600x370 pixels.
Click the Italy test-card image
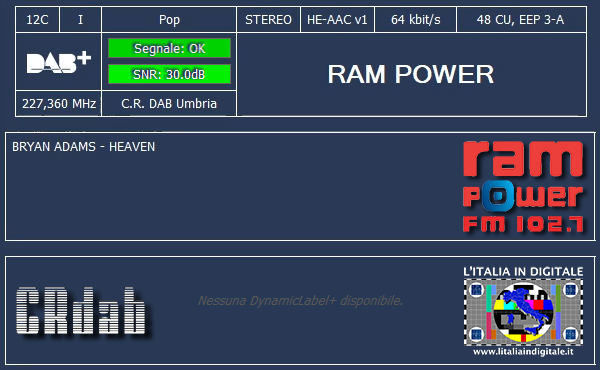[523, 312]
